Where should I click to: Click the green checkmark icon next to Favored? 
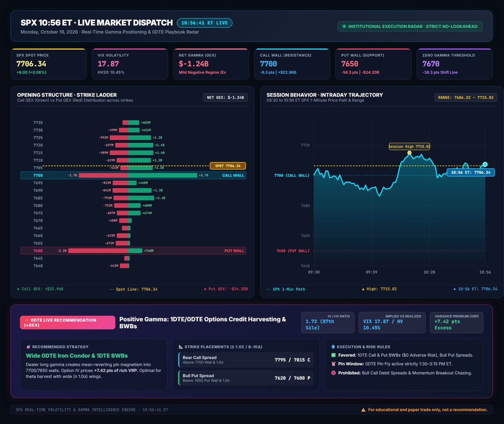[333, 355]
